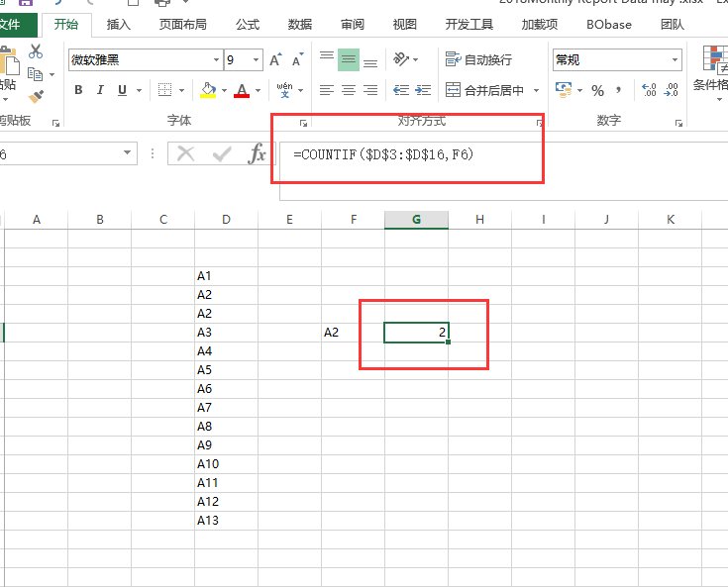
Task: Open the 加载项 tab
Action: point(540,25)
